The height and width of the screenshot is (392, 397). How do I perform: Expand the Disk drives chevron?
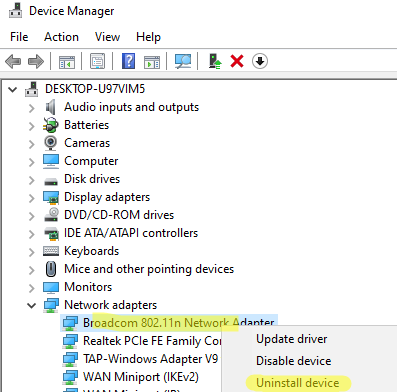coord(32,180)
